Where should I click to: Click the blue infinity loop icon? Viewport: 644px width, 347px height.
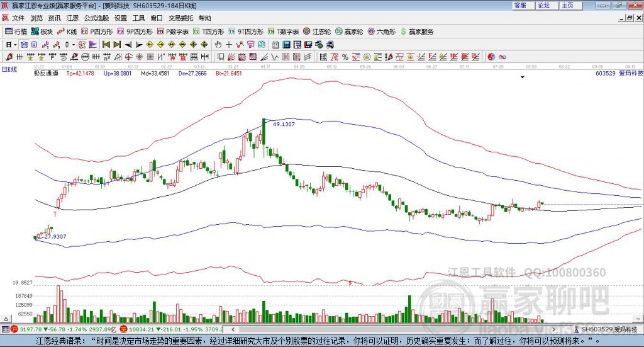502,57
